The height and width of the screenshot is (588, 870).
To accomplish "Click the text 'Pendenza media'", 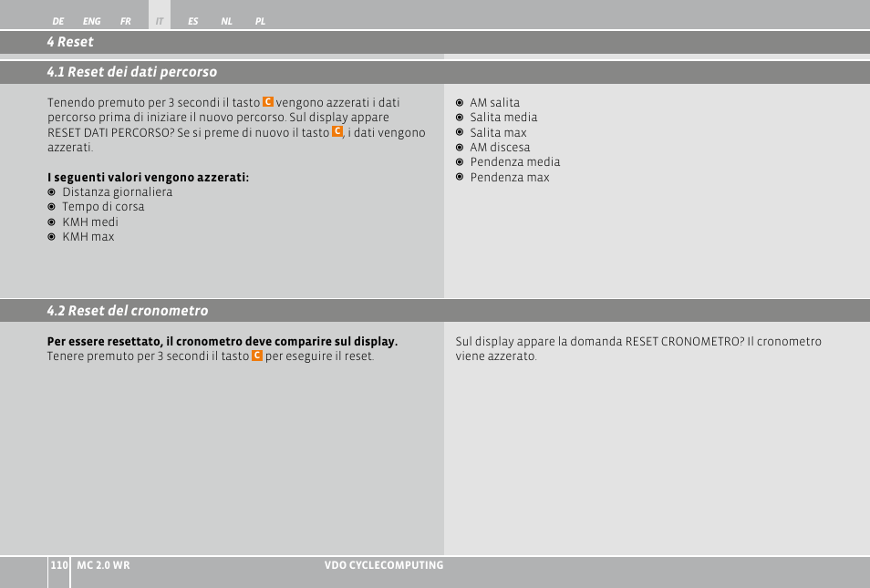I will click(x=515, y=162).
